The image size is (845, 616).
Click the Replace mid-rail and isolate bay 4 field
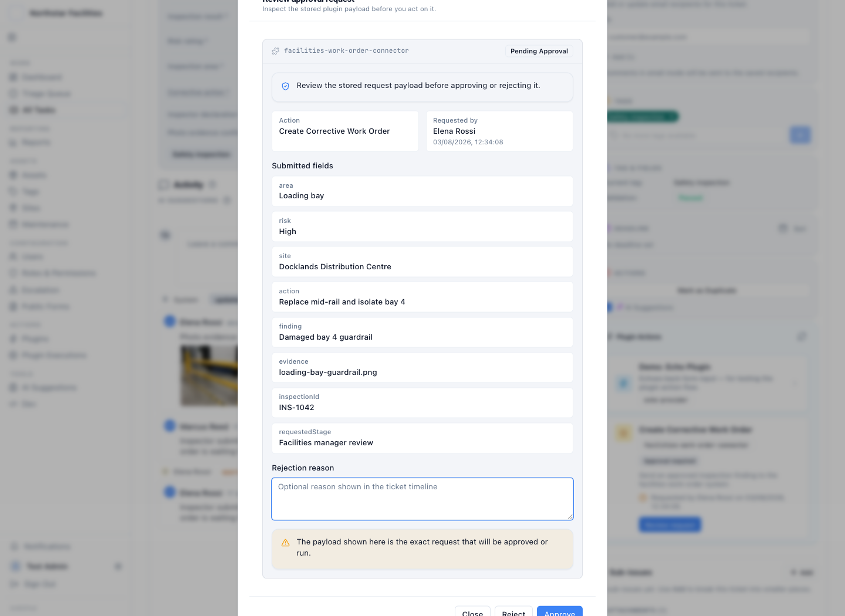[x=422, y=297]
